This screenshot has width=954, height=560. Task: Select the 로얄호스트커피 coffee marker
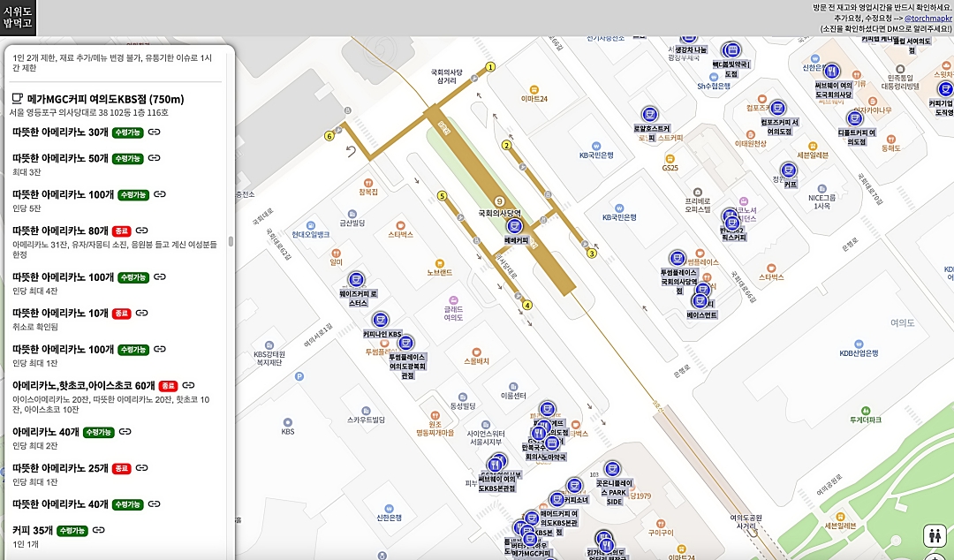point(650,115)
